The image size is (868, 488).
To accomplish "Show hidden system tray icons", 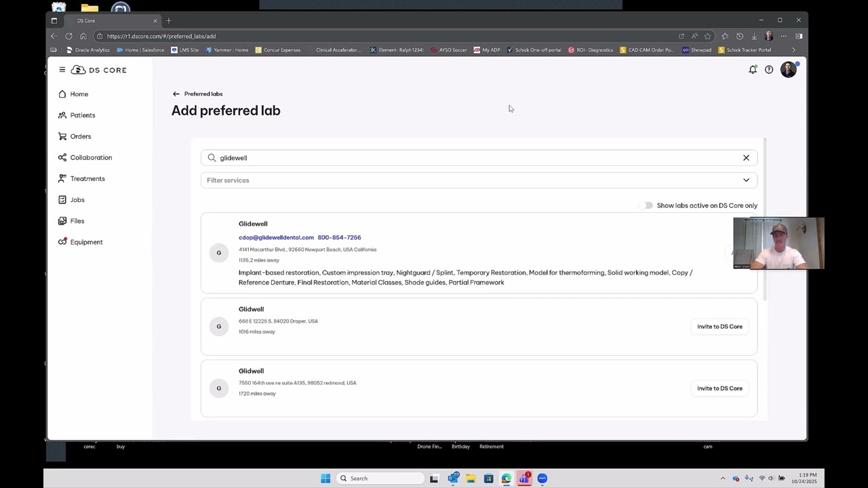I will (x=722, y=479).
